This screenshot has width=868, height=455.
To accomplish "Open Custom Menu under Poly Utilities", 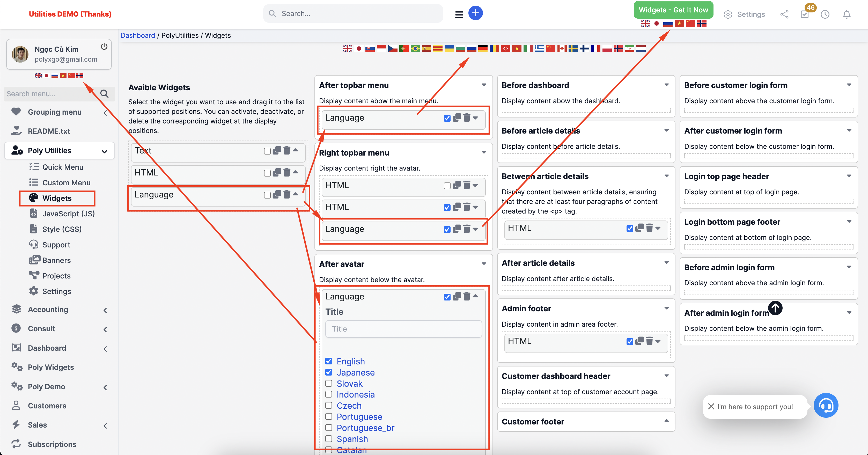I will tap(66, 182).
